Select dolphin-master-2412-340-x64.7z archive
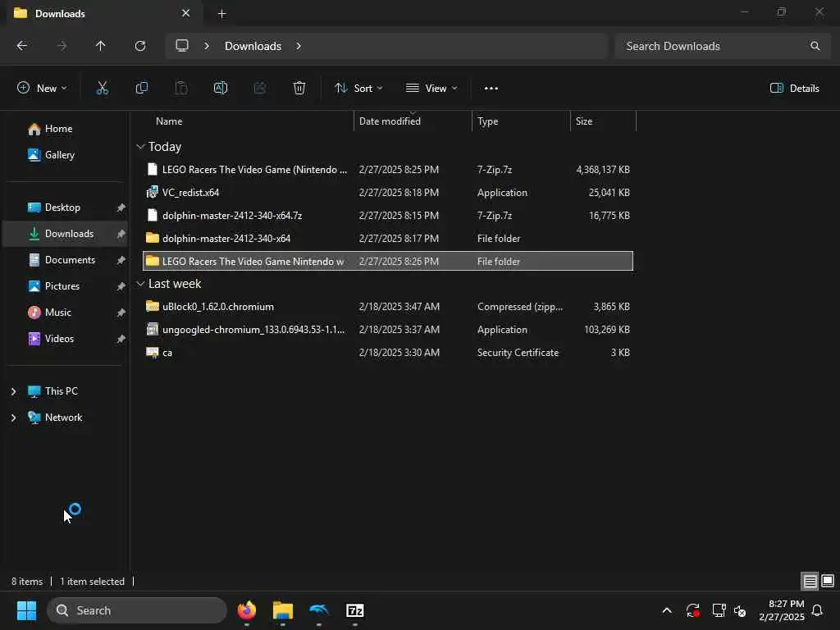Screen dimensions: 840x630 click(388, 216)
